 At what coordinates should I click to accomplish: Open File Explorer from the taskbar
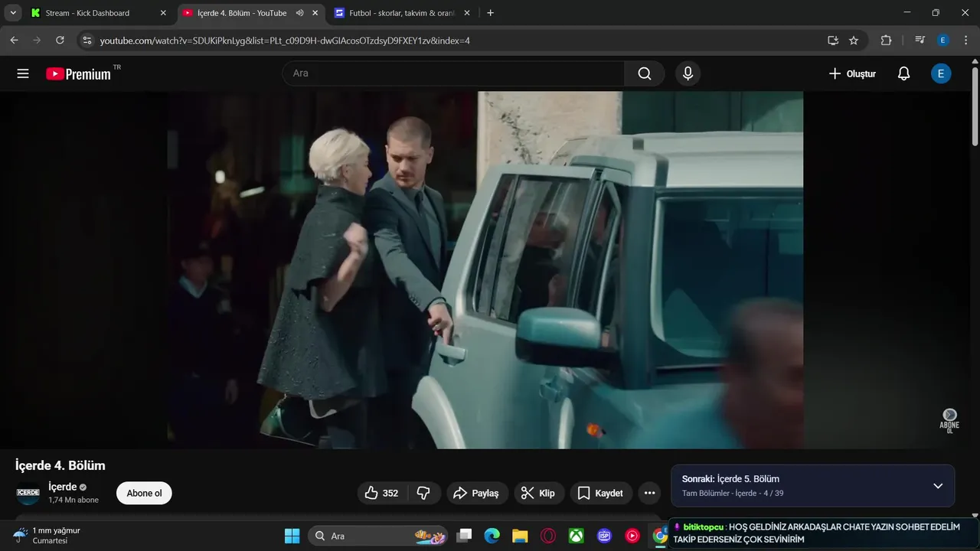click(520, 536)
